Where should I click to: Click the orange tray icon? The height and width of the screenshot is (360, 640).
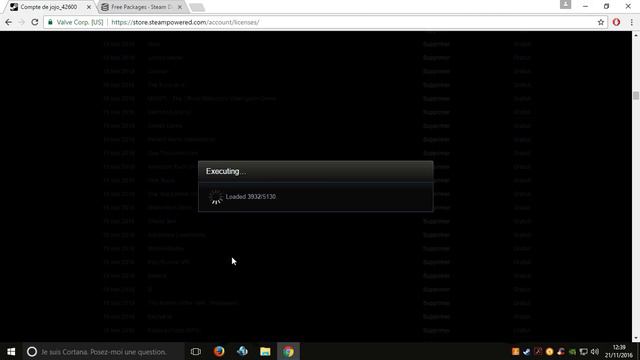(516, 351)
